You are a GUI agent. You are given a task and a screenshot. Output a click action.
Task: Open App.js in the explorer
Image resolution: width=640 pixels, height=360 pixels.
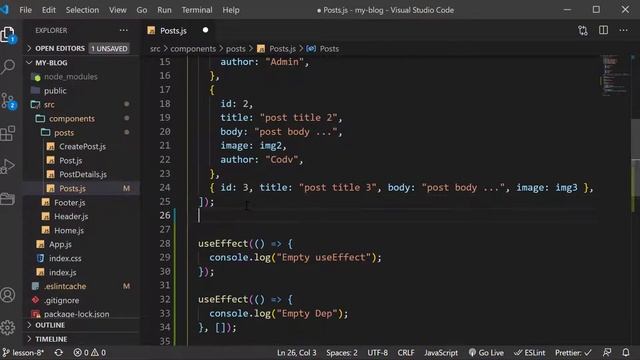[82, 244]
